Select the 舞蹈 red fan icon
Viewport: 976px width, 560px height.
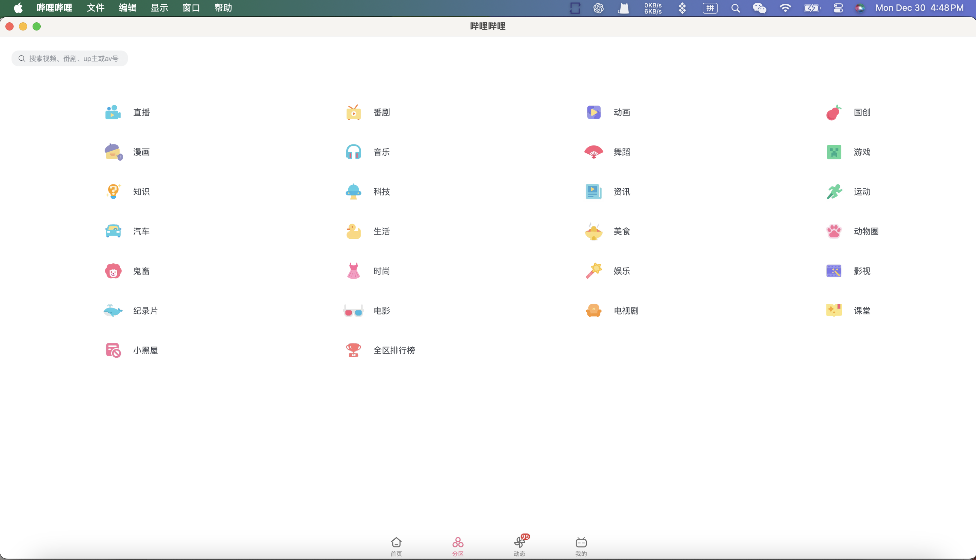click(x=593, y=152)
